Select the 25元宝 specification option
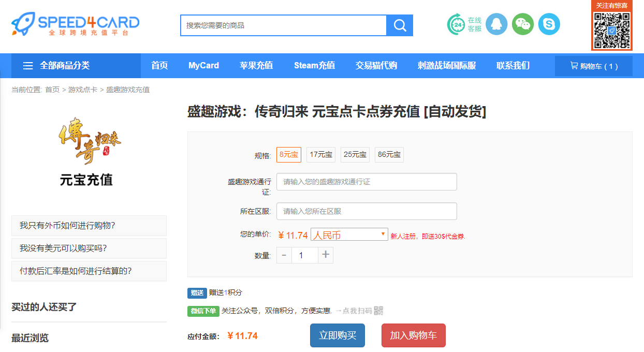This screenshot has height=352, width=644. tap(355, 154)
